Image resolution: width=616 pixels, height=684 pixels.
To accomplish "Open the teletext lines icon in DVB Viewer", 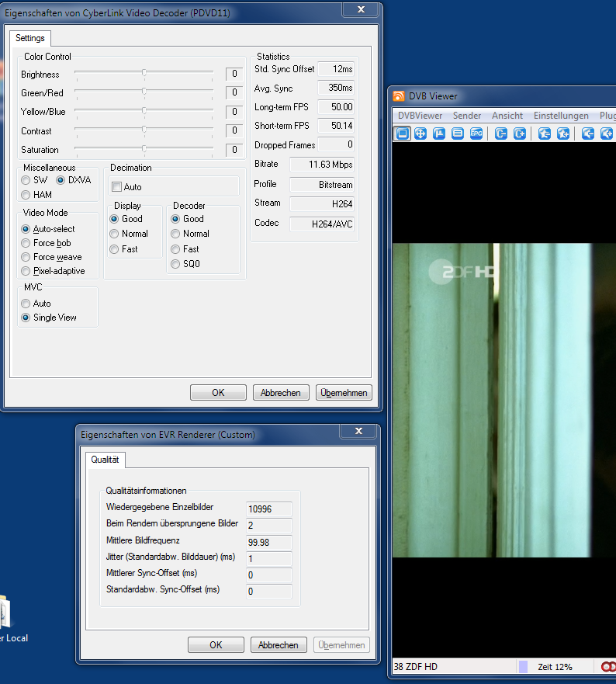I will click(x=457, y=134).
